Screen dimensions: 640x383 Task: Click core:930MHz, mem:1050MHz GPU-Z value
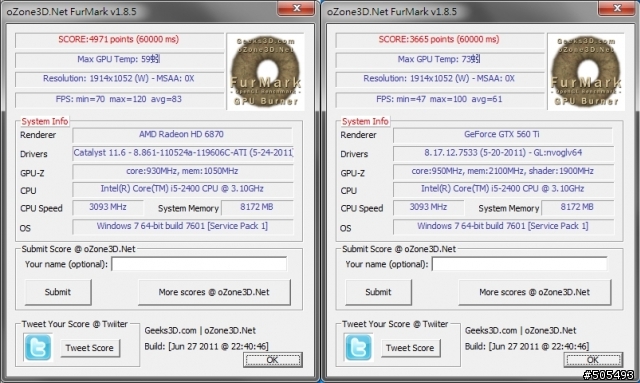(x=182, y=171)
